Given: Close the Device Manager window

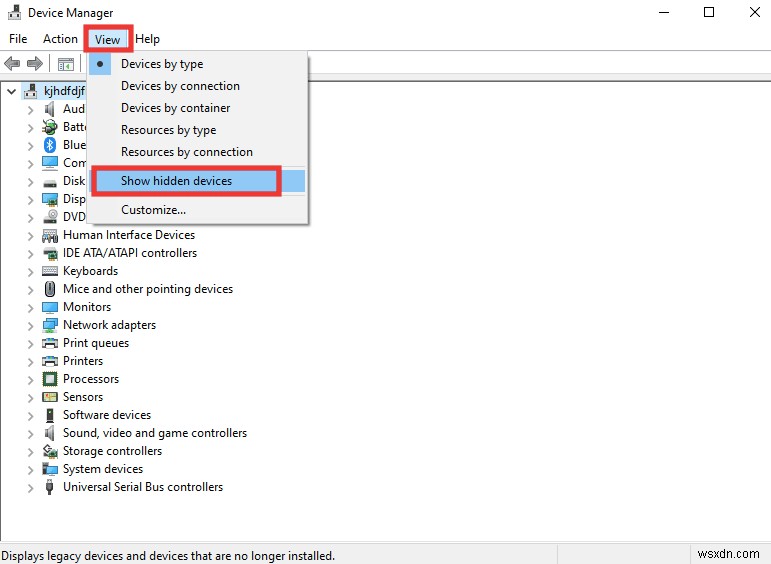Looking at the screenshot, I should (x=755, y=12).
